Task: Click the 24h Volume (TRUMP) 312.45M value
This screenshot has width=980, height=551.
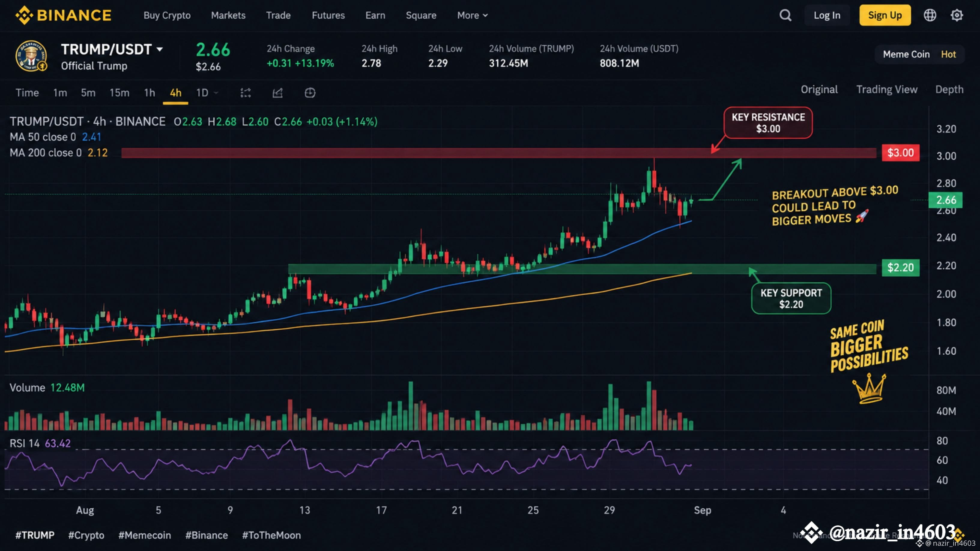Action: [508, 63]
